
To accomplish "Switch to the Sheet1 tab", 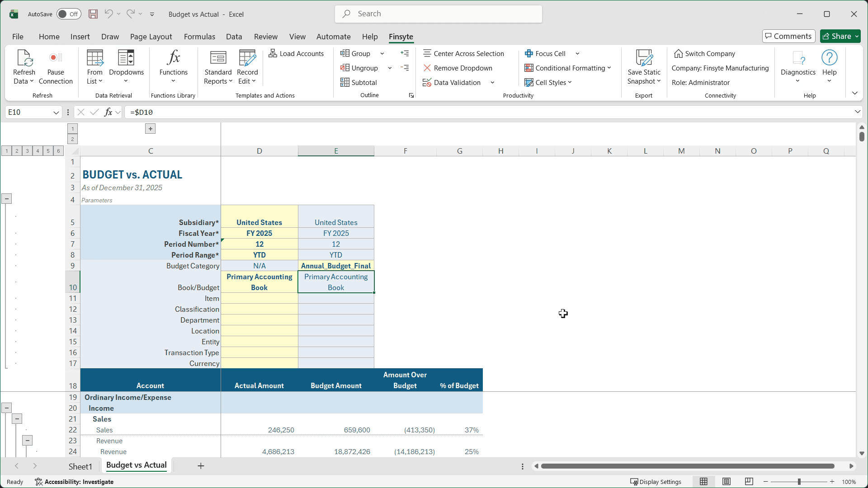I will click(x=80, y=466).
